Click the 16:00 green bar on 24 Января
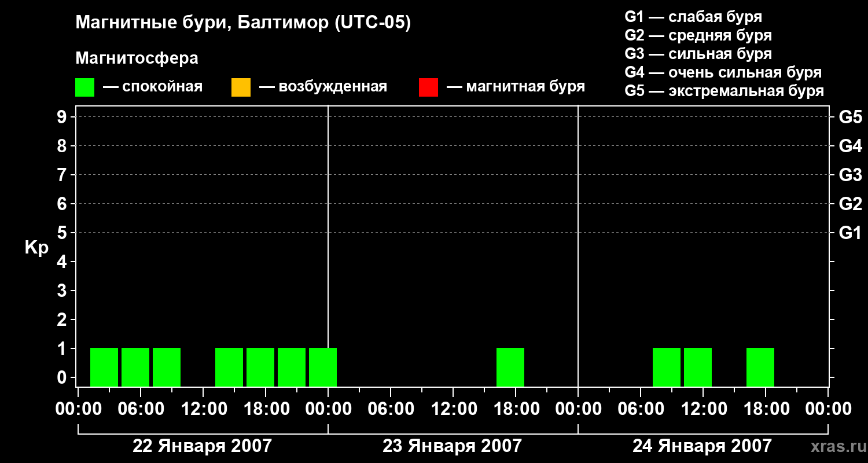868x463 pixels. [760, 367]
